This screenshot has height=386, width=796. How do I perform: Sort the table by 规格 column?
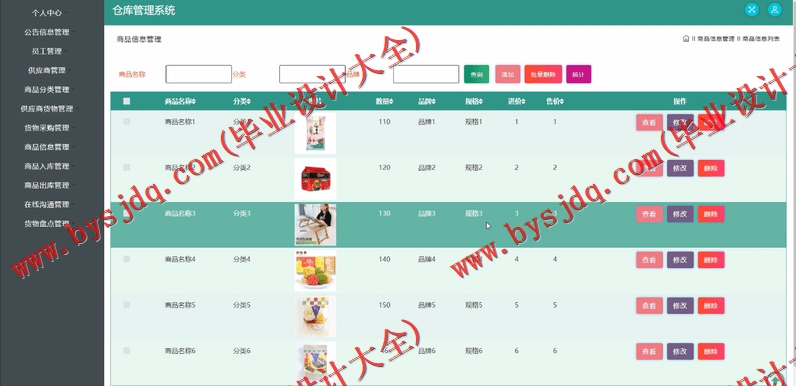click(474, 102)
